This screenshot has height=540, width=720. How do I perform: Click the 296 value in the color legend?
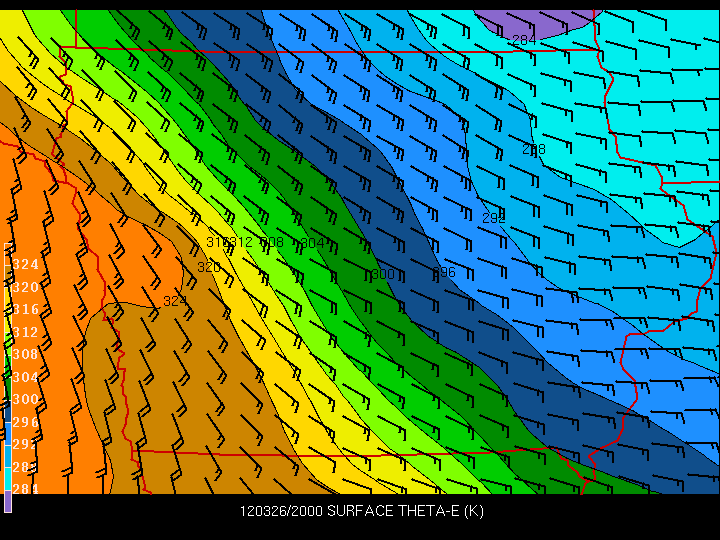pos(26,422)
